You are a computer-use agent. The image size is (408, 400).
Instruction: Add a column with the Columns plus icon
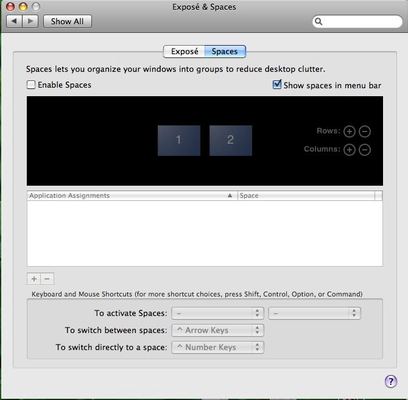click(349, 150)
